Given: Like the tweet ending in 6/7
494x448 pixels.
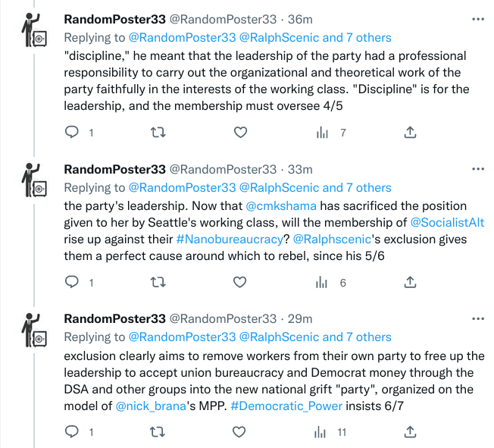Looking at the screenshot, I should (240, 432).
